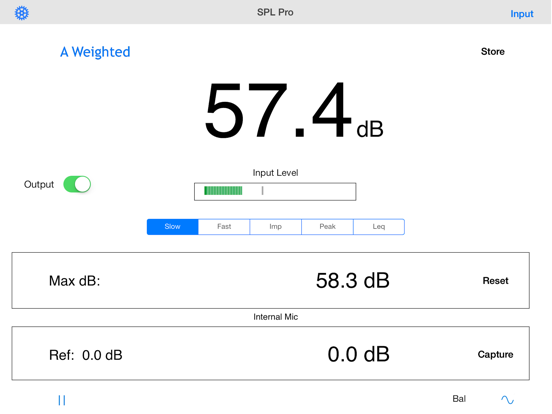Click the Max dB 58.3 dB value

[x=352, y=281]
